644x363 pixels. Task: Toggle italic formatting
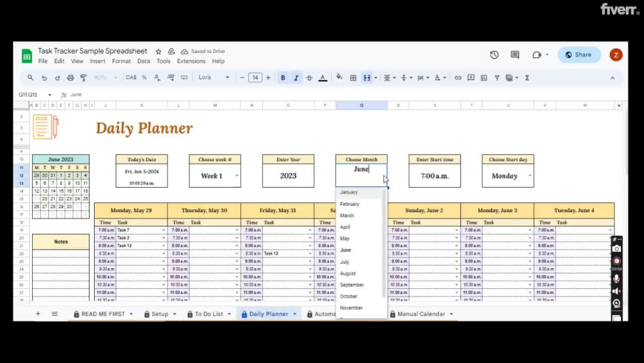point(296,78)
